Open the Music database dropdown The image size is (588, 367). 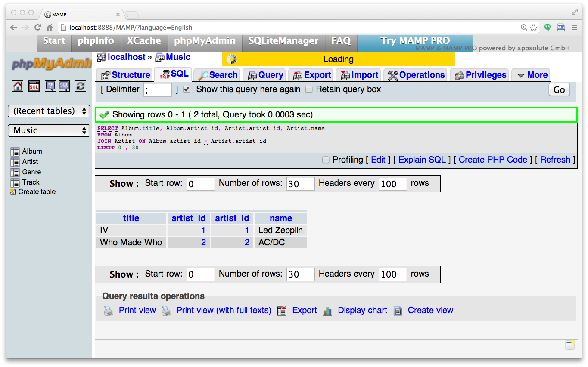tap(49, 130)
